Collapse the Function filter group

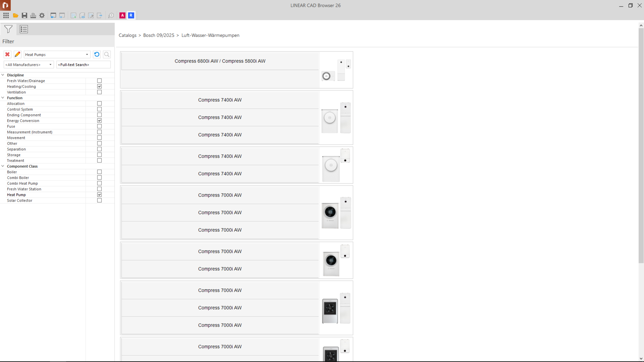point(3,98)
